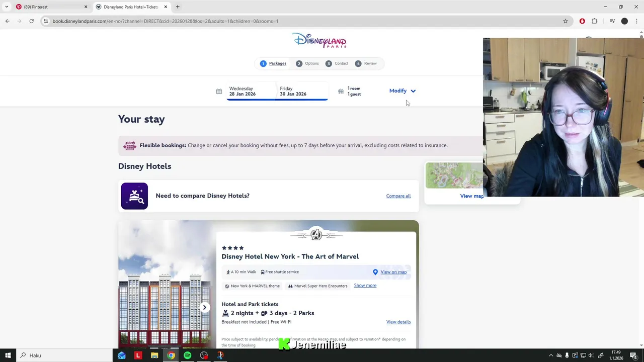Click the OneDrive cloud tray icon
644x362 pixels.
559,355
